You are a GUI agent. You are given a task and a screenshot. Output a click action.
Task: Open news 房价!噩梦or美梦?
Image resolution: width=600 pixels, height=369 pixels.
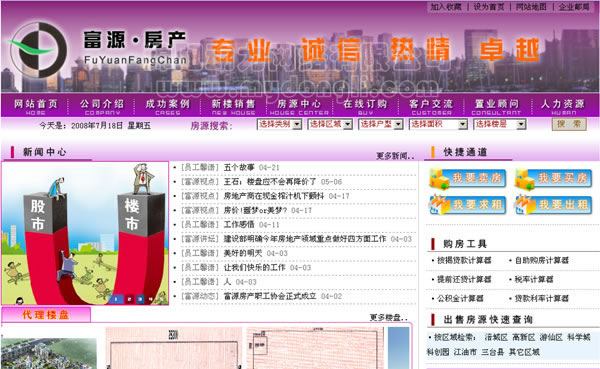[x=255, y=210]
